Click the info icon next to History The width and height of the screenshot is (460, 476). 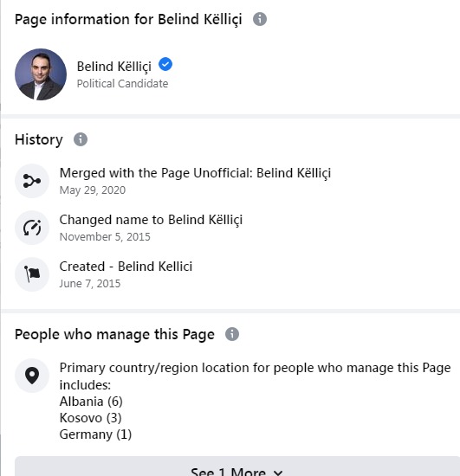81,139
